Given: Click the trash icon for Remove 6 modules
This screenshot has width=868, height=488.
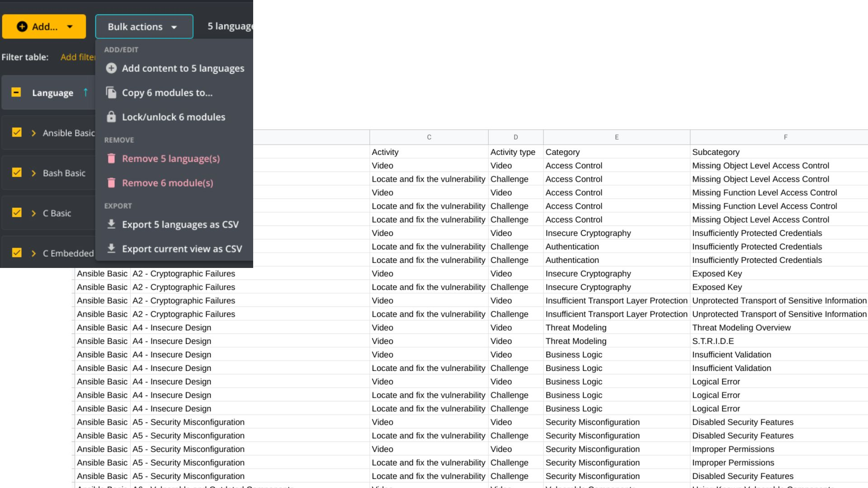Looking at the screenshot, I should click(111, 183).
